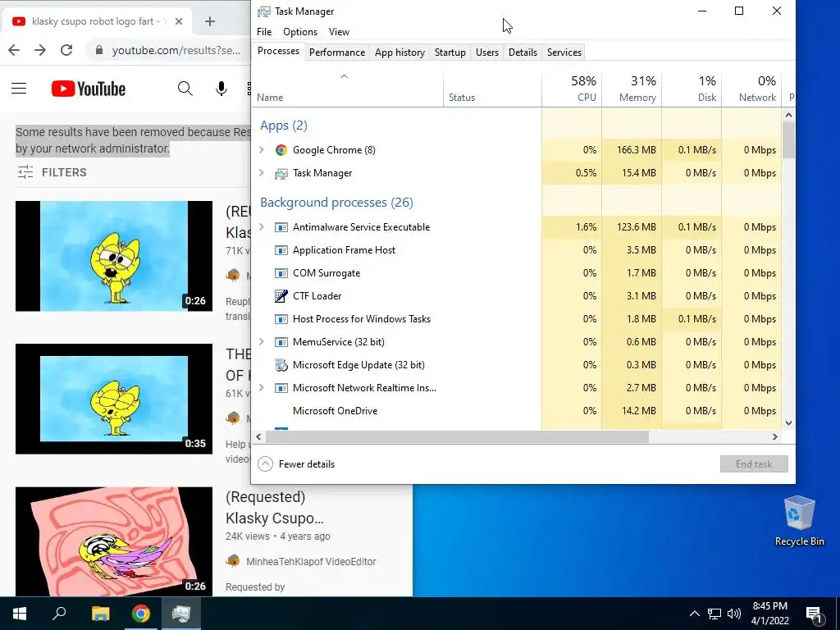Click the Microsoft Edge Update icon
840x630 pixels.
tap(281, 365)
